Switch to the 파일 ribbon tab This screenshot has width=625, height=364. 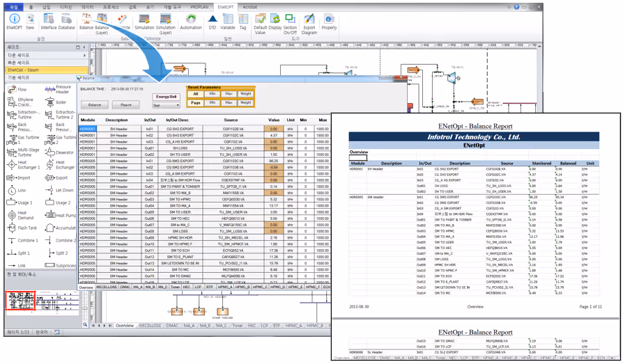(x=15, y=7)
